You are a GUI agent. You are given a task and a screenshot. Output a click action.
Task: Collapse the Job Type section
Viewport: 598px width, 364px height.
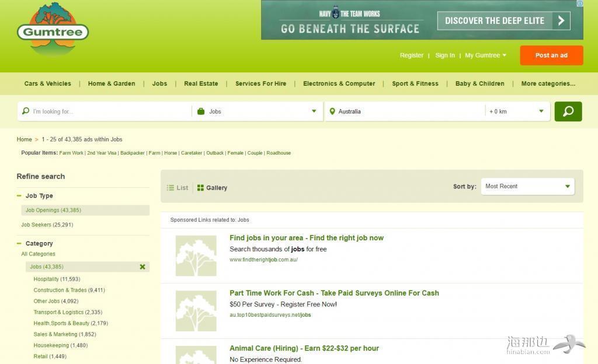[19, 195]
